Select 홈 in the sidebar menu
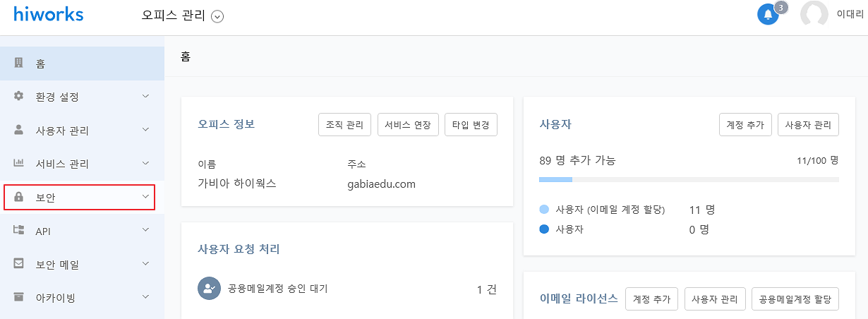Image resolution: width=868 pixels, height=319 pixels. (82, 64)
